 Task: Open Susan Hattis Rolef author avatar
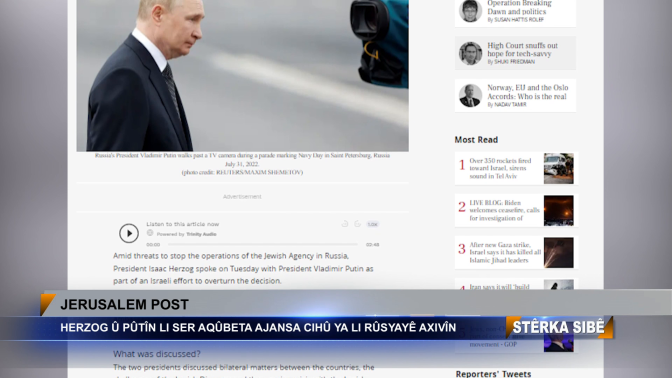(470, 10)
